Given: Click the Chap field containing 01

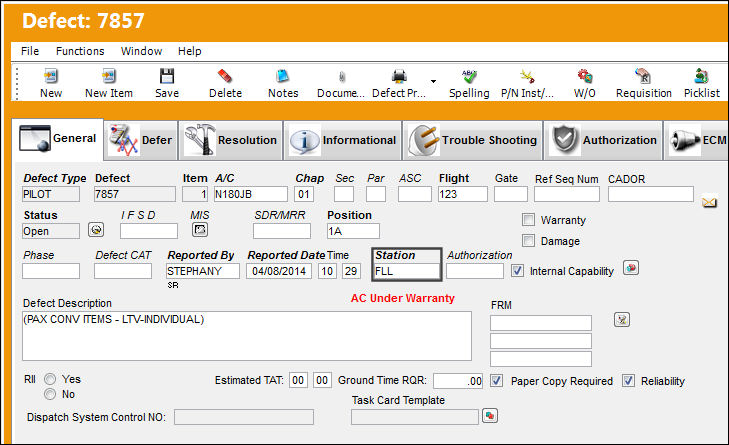Looking at the screenshot, I should pyautogui.click(x=304, y=194).
